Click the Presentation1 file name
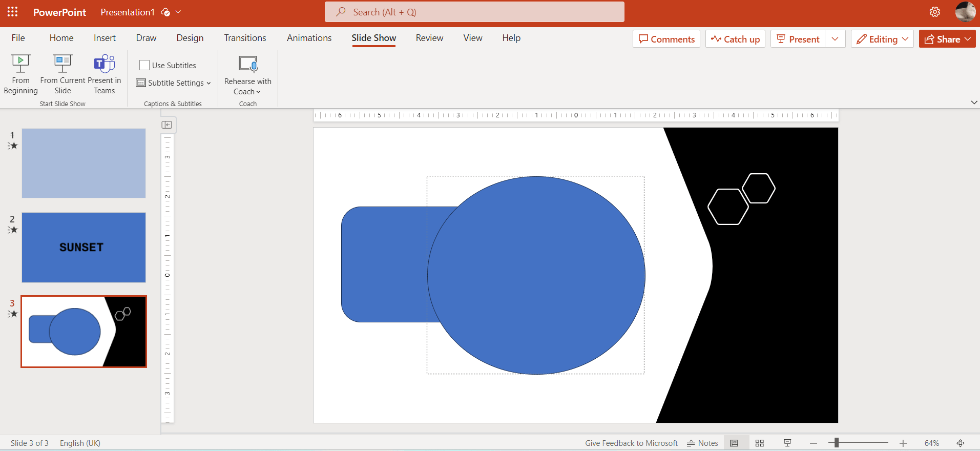Image resolution: width=980 pixels, height=451 pixels. tap(128, 12)
